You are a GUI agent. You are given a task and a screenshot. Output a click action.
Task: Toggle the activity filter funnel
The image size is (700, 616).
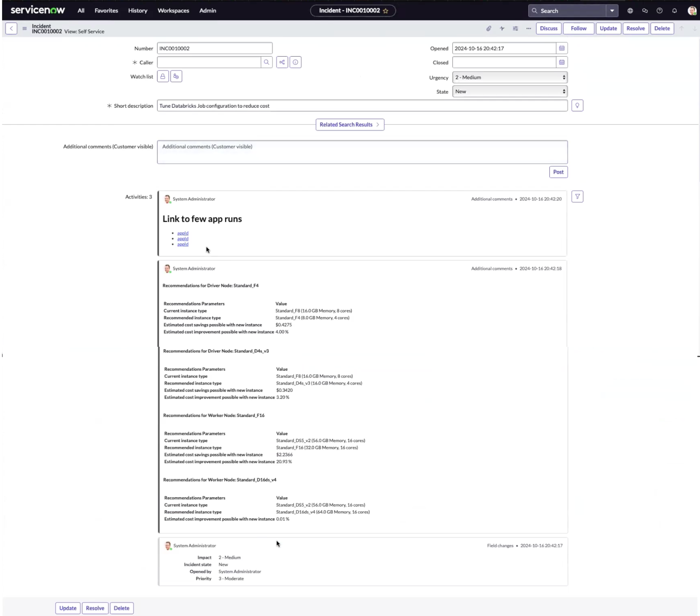coord(578,196)
